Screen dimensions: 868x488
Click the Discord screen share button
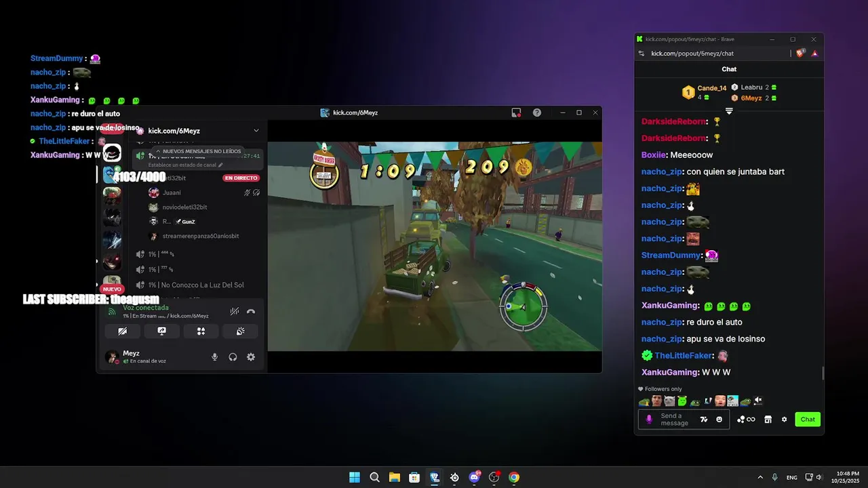click(x=161, y=331)
